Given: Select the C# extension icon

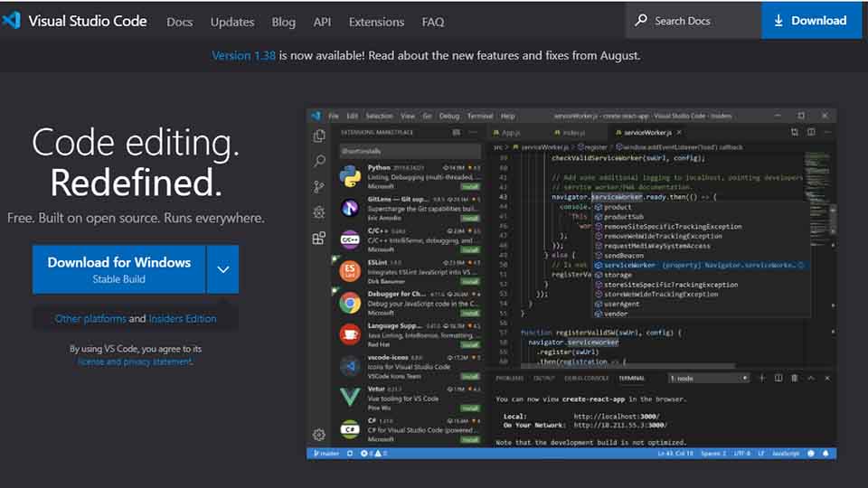Looking at the screenshot, I should tap(350, 428).
